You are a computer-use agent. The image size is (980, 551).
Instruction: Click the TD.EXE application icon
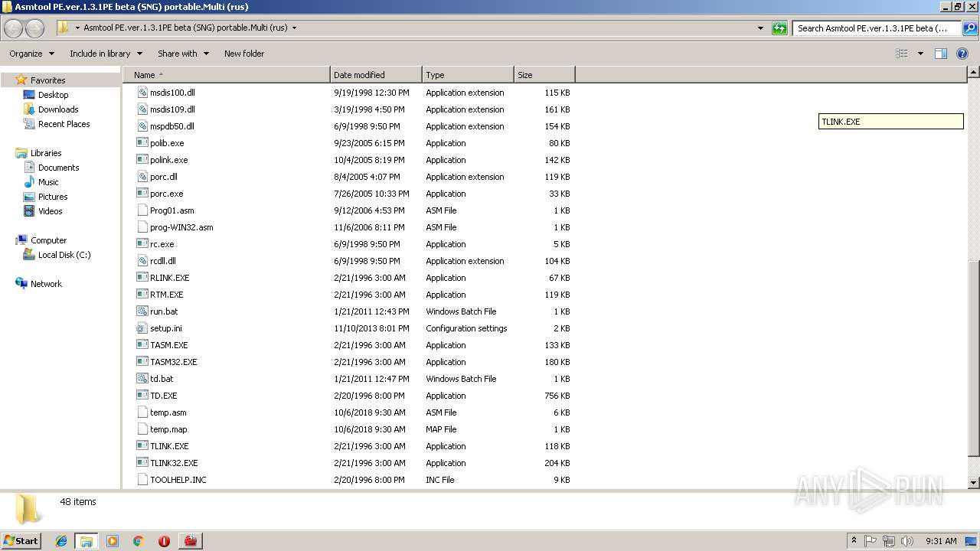tap(142, 395)
